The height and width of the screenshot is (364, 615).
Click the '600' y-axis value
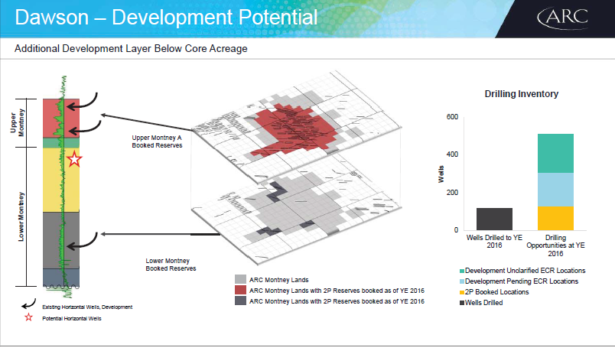click(x=452, y=117)
